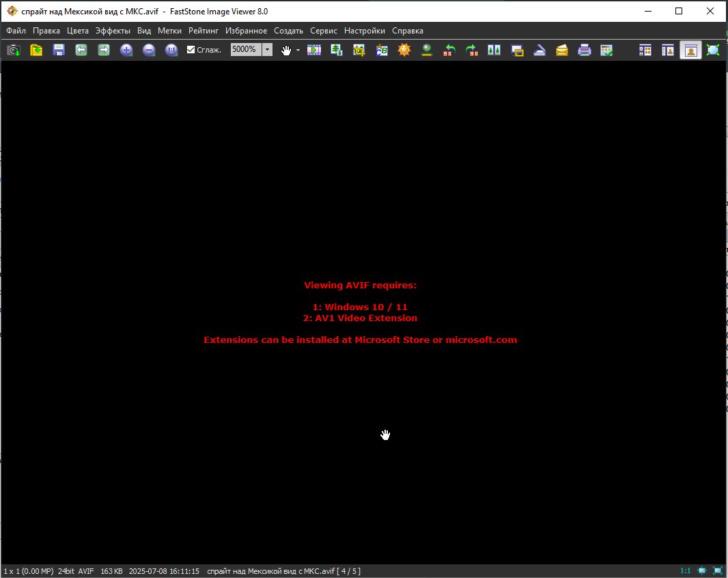Click the 5000% zoom value field
This screenshot has width=728, height=578.
coord(246,49)
